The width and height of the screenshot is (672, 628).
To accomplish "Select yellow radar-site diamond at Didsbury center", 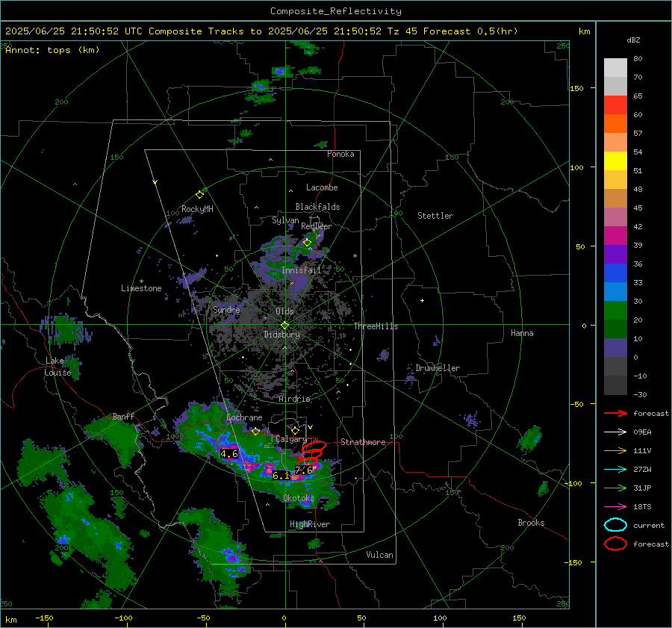I will [x=284, y=325].
